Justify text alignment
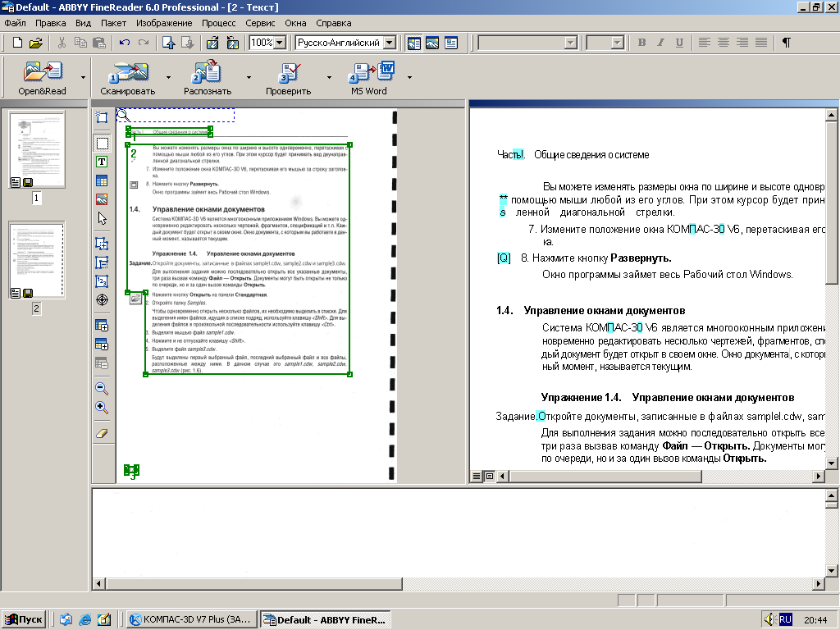The width and height of the screenshot is (840, 630). coord(760,43)
